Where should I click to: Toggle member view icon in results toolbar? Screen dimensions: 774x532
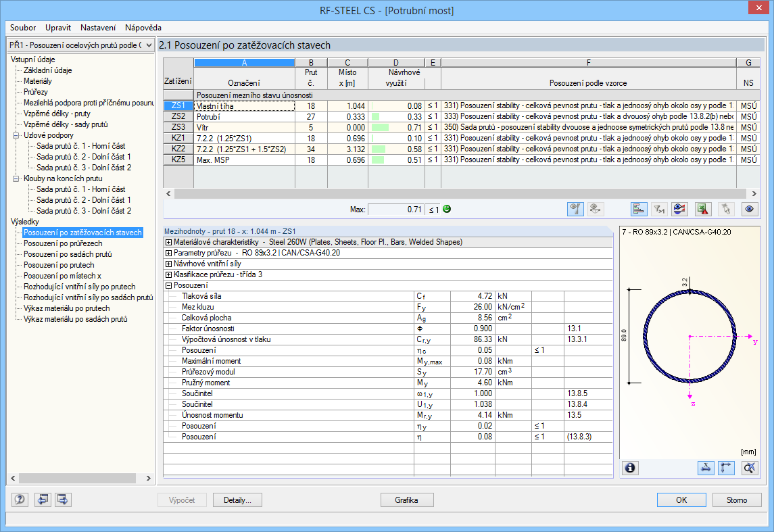[x=575, y=210]
